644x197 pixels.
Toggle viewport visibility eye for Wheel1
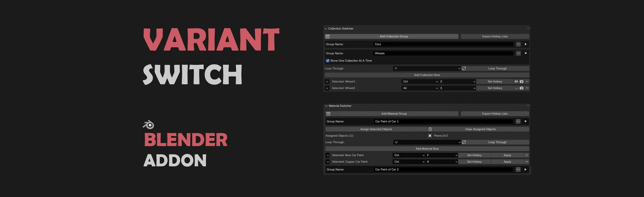point(516,82)
